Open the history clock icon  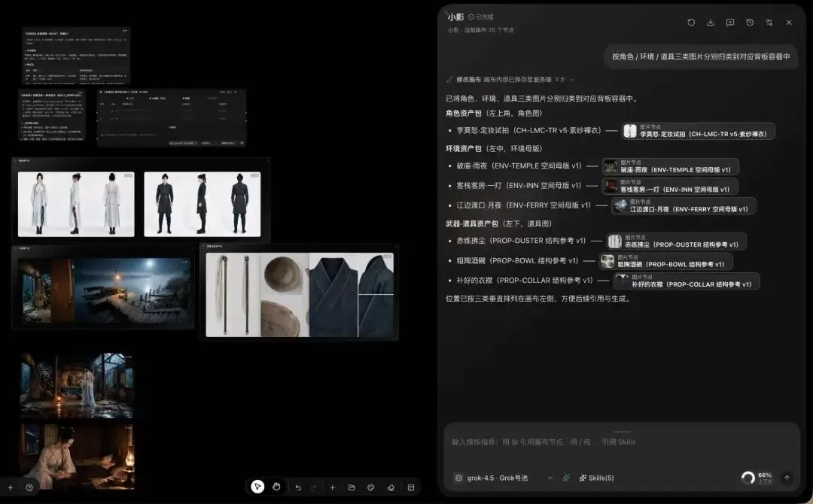tap(750, 23)
